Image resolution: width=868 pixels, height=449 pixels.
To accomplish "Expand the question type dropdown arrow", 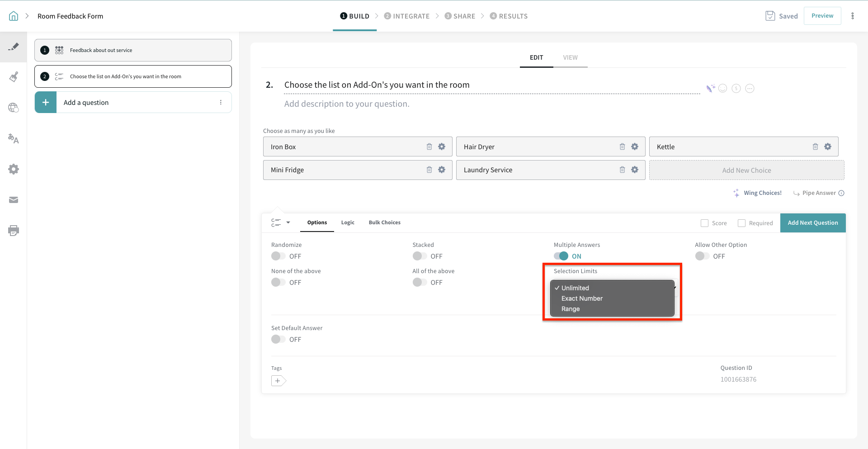I will click(288, 222).
